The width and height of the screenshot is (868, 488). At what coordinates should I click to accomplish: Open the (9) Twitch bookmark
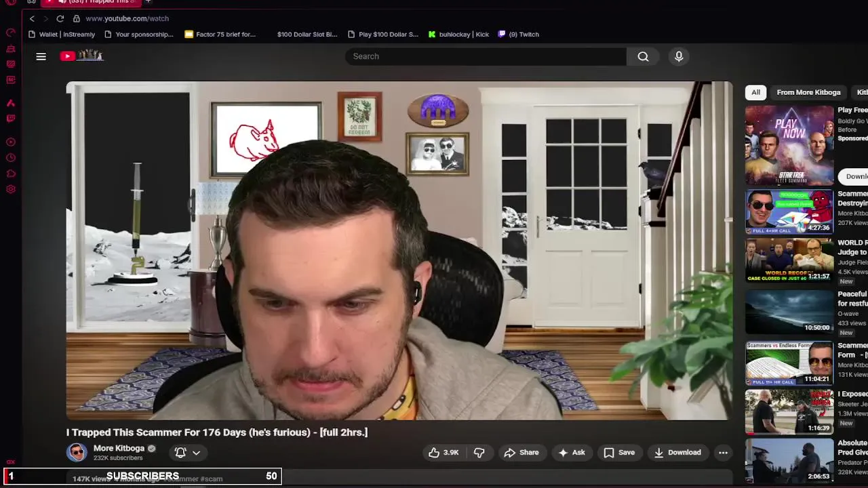coord(519,34)
